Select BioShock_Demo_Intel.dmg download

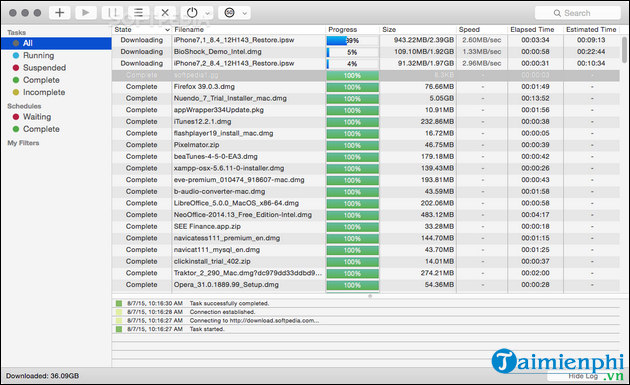(366, 52)
